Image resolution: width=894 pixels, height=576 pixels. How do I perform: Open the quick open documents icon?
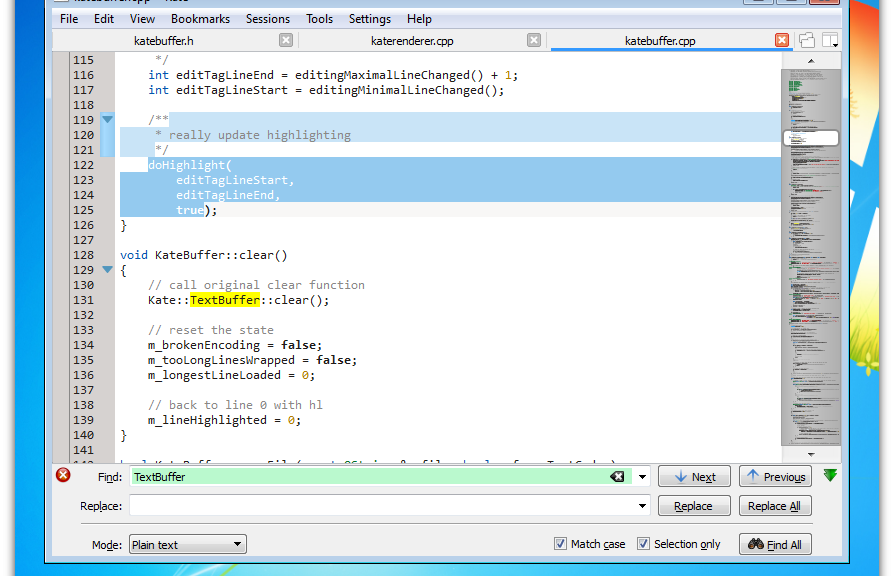pos(807,41)
